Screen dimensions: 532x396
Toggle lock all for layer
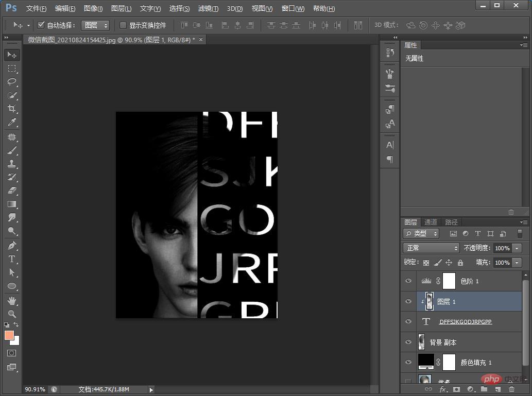(460, 262)
